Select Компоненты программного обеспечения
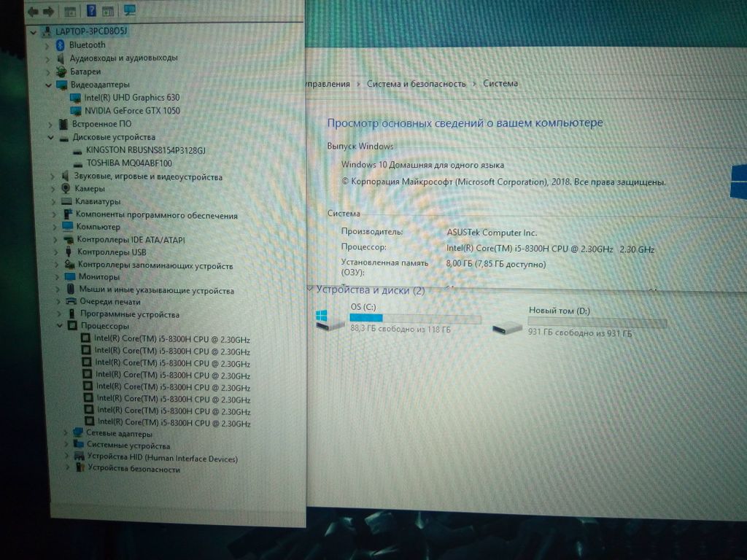Screen dimensions: 747x560 [x=156, y=215]
